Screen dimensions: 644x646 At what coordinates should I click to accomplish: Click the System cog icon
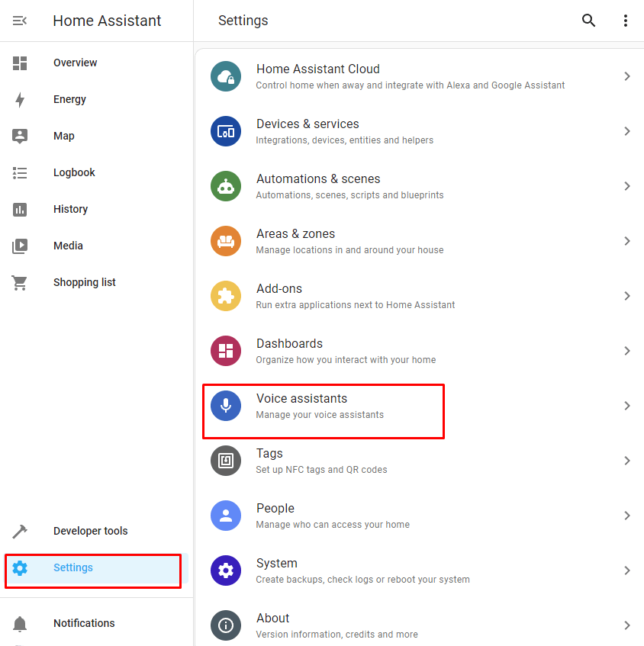(226, 570)
